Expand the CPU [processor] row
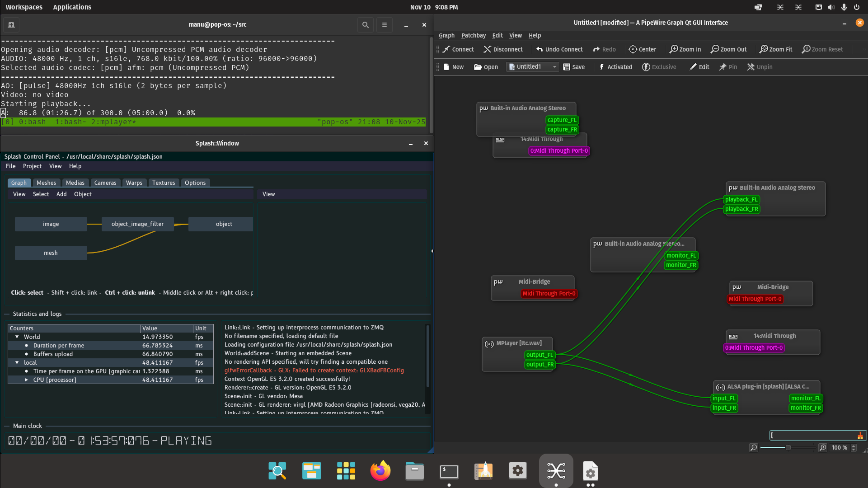Image resolution: width=868 pixels, height=488 pixels. [x=26, y=380]
